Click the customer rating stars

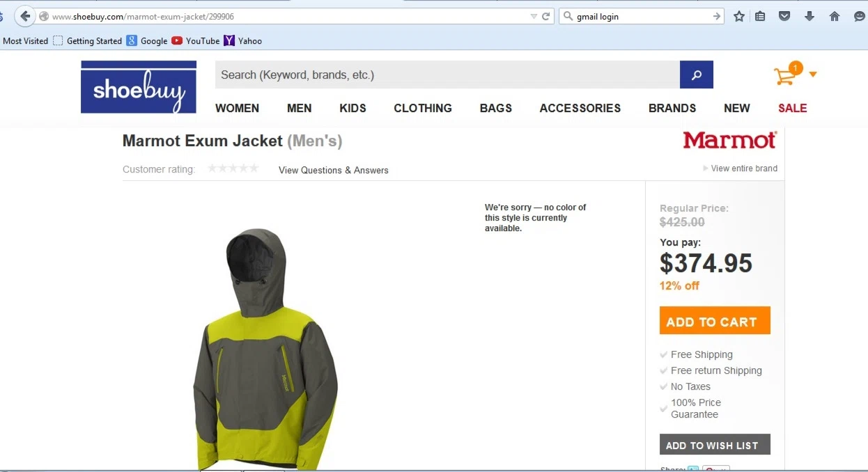point(233,168)
